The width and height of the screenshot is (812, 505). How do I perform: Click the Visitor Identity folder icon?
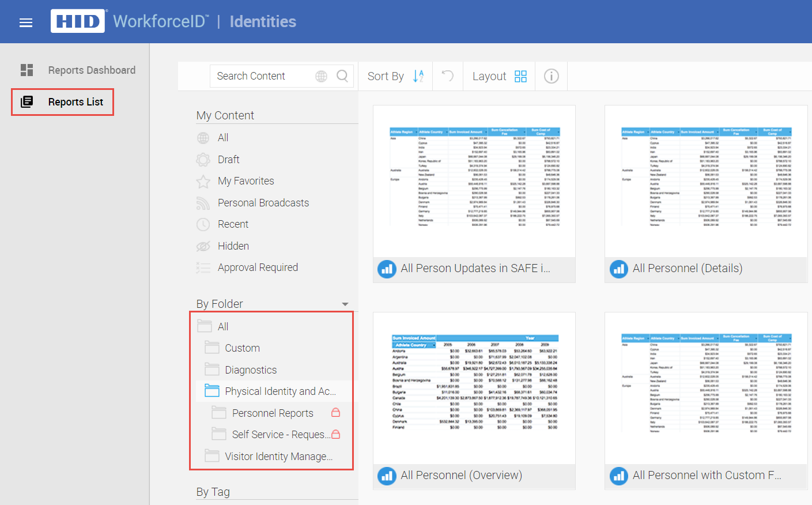[212, 456]
